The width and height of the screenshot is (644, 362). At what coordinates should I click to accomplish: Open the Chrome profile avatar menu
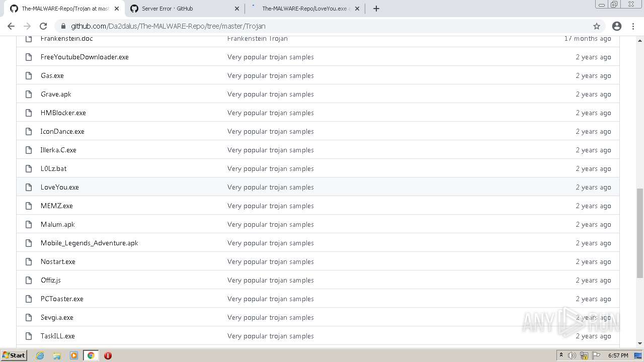617,26
